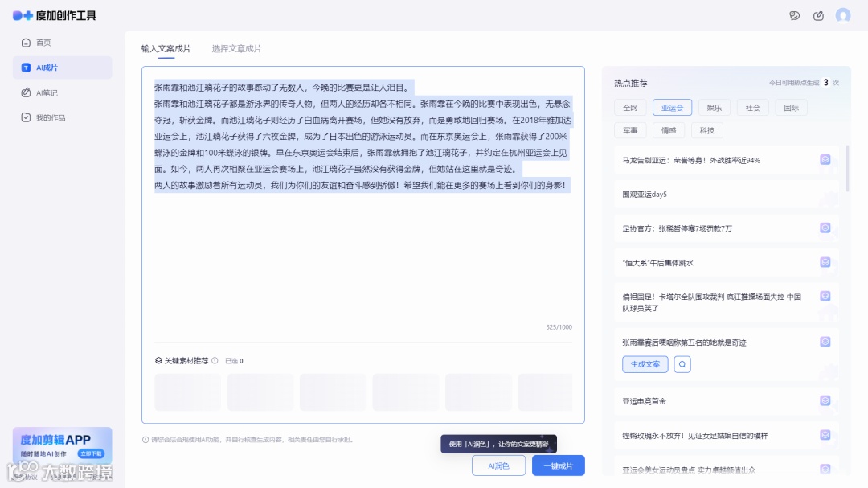This screenshot has width=868, height=488.
Task: Filter hot topics by 科技
Action: click(707, 130)
